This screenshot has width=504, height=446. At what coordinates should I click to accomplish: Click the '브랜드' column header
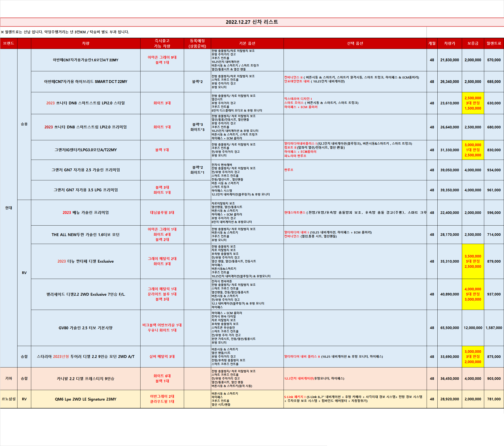(x=9, y=43)
